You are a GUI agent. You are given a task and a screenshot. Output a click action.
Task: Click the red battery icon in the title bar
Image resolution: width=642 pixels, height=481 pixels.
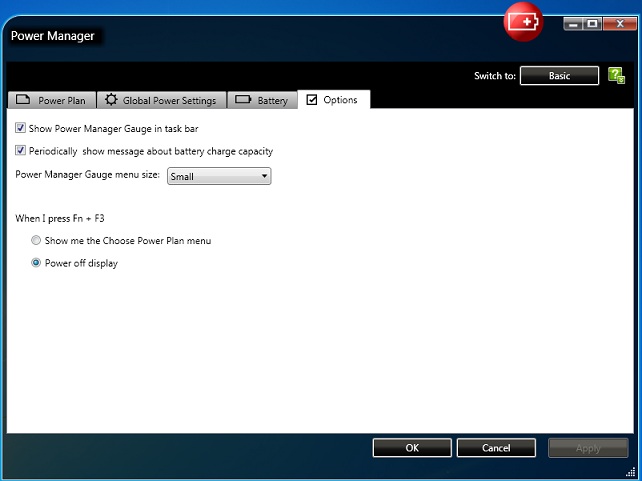(523, 22)
